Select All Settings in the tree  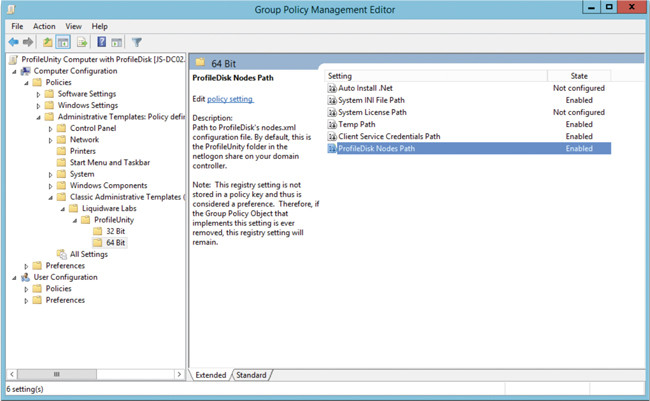(x=88, y=254)
